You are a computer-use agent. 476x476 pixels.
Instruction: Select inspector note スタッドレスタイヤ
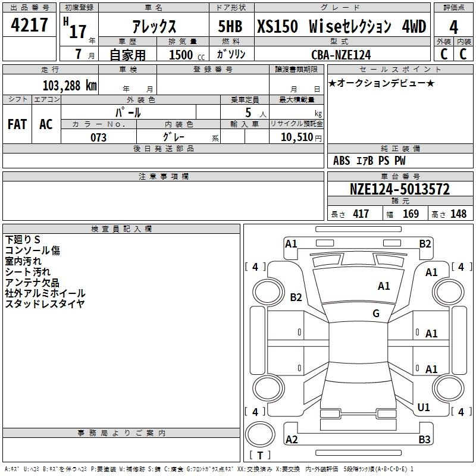coord(45,303)
